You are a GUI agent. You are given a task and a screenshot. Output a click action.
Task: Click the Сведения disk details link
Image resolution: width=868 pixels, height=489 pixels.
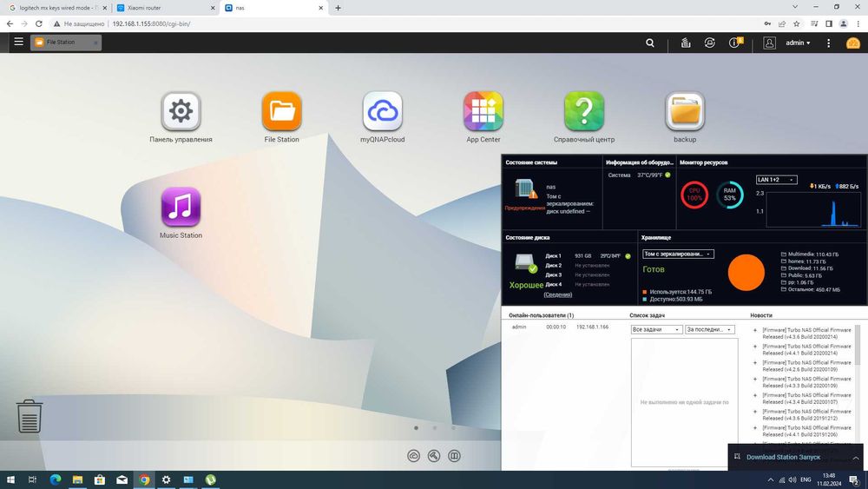(557, 294)
